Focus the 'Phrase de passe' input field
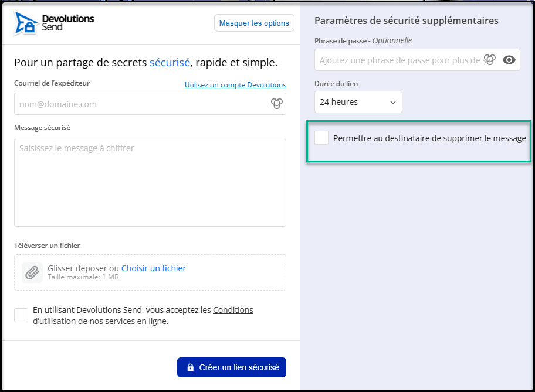The width and height of the screenshot is (535, 392). pos(399,59)
